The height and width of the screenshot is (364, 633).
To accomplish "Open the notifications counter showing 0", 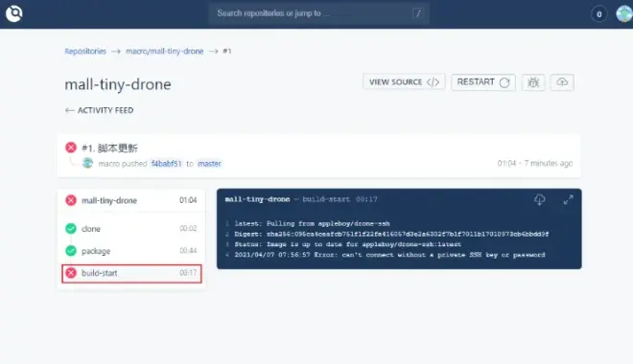I will pyautogui.click(x=599, y=14).
